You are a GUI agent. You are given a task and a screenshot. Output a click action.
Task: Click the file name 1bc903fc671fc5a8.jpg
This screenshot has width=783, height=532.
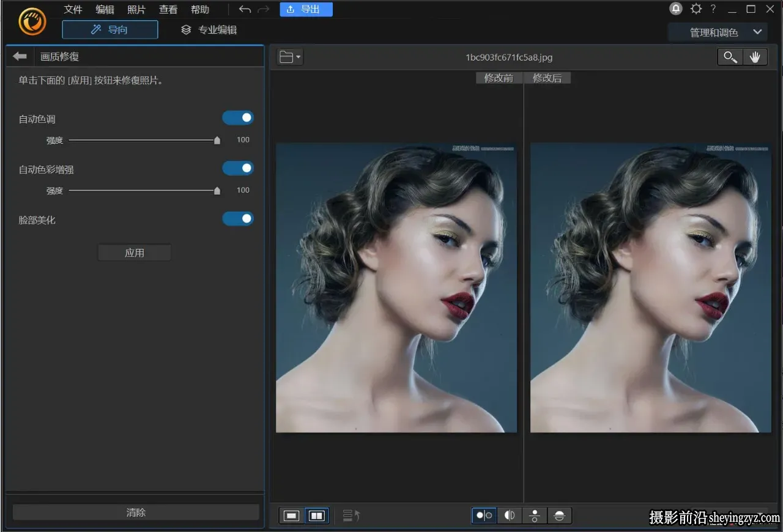pos(509,57)
